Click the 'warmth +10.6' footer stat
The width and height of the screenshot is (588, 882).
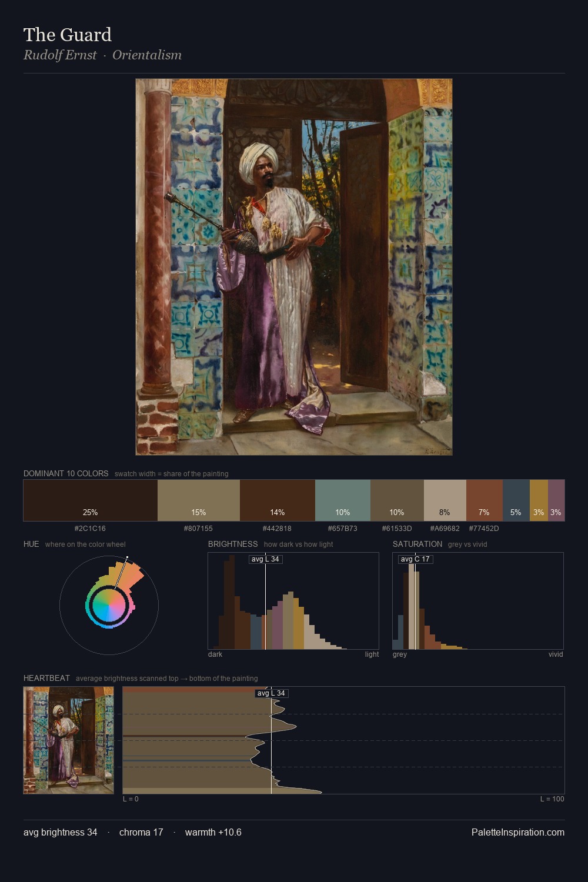pyautogui.click(x=213, y=832)
